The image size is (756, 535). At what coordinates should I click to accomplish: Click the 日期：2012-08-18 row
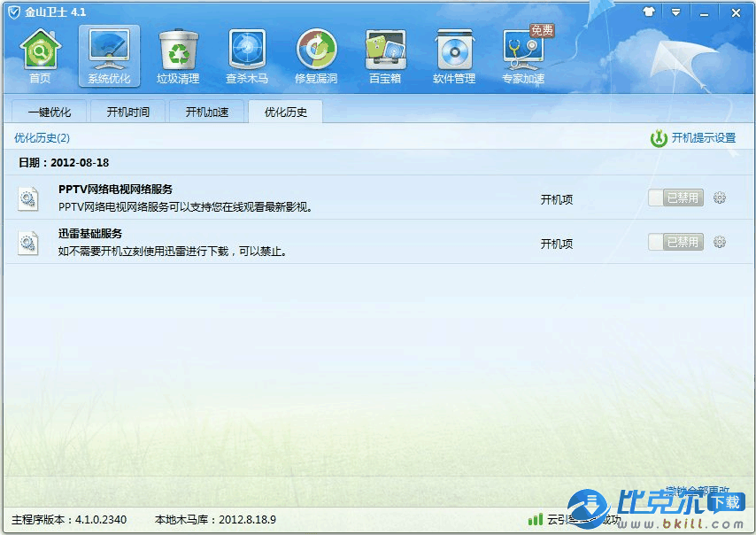tap(379, 163)
